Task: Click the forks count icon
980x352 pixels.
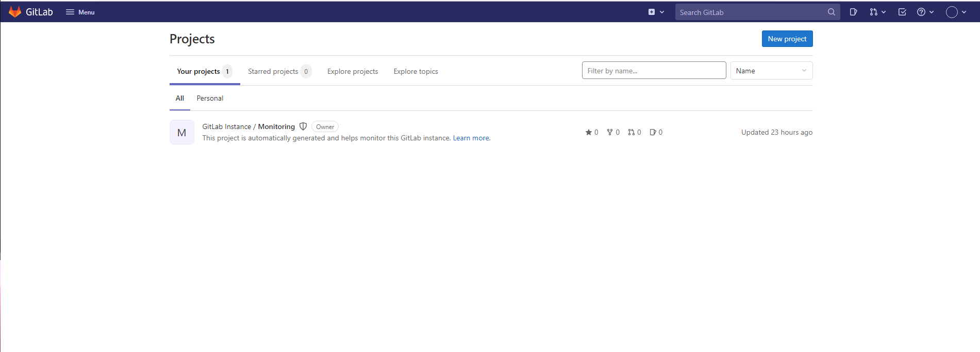Action: click(x=613, y=132)
